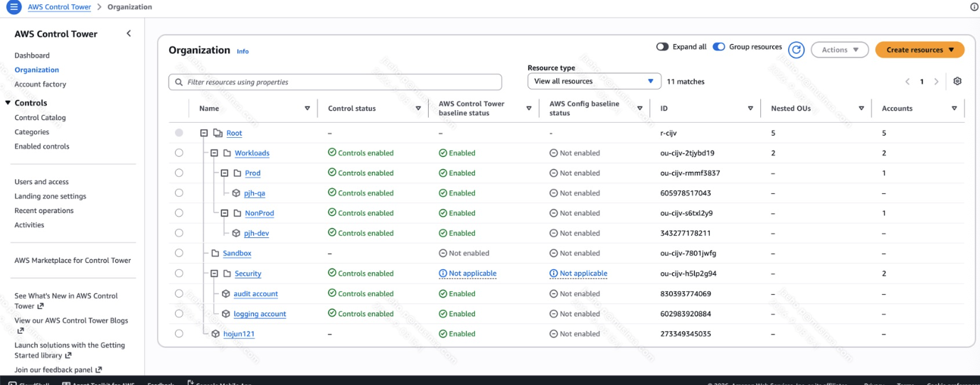
Task: Select the hojun121 row radio button
Action: (179, 333)
